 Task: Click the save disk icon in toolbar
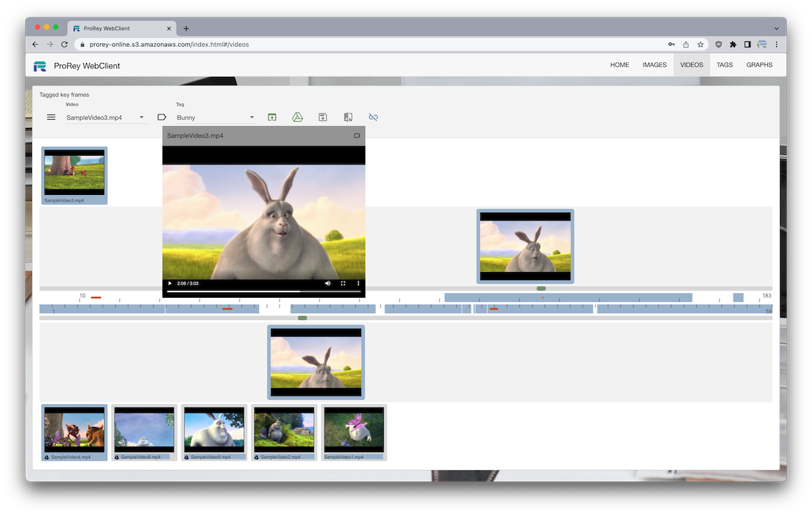point(323,117)
